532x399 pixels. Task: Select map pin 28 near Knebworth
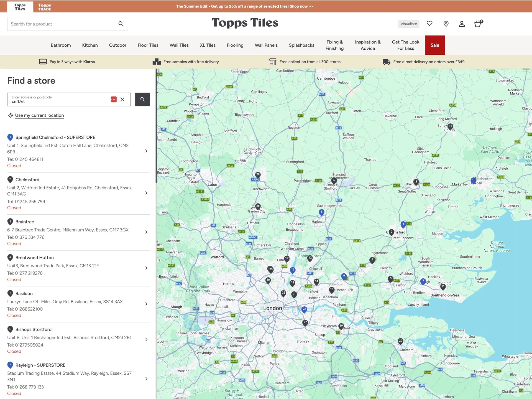(258, 175)
